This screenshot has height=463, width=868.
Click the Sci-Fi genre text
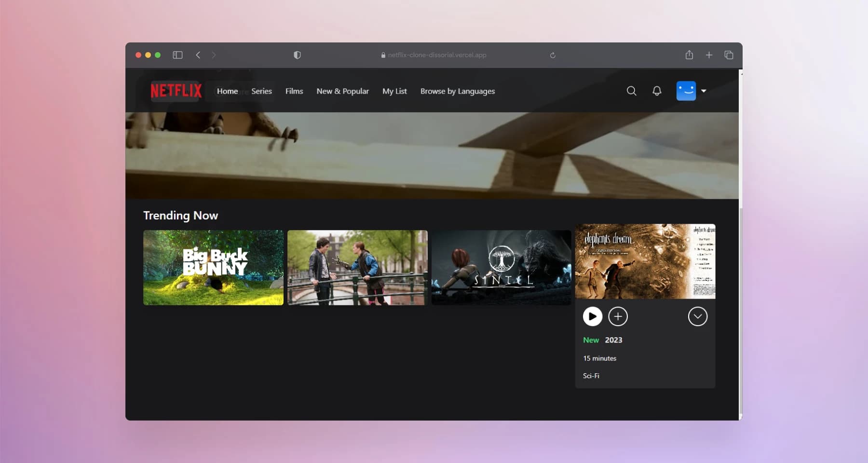tap(591, 376)
